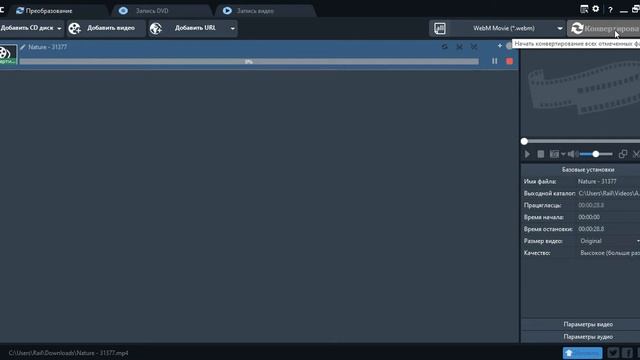Expand the Добавить CD диск dropdown arrow
This screenshot has height=360, width=640.
[59, 29]
